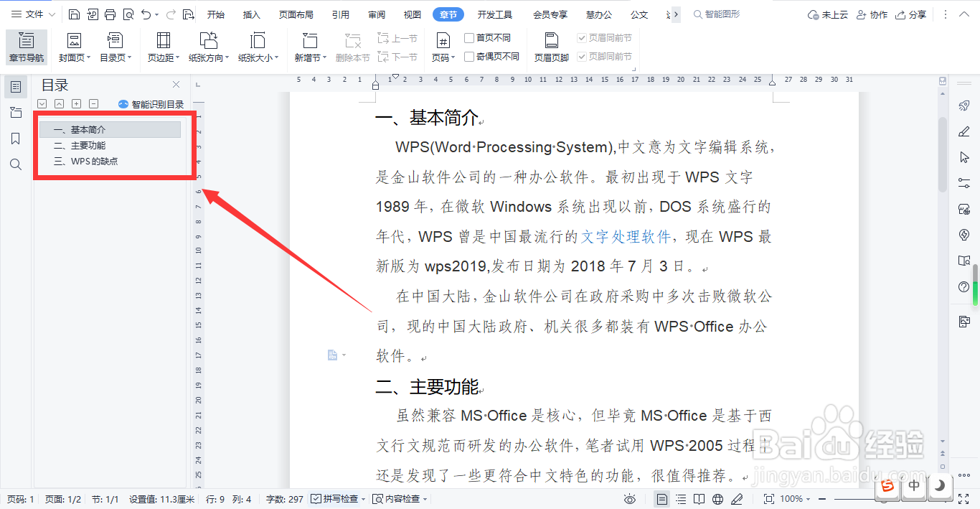Open the 文件 menu dropdown arrow
This screenshot has height=509, width=980.
(x=52, y=14)
